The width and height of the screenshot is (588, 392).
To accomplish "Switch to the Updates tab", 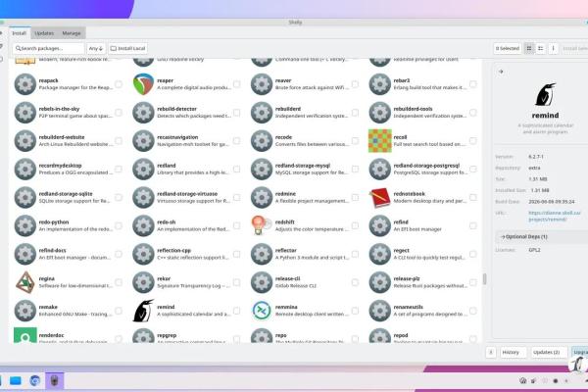I will pos(44,33).
